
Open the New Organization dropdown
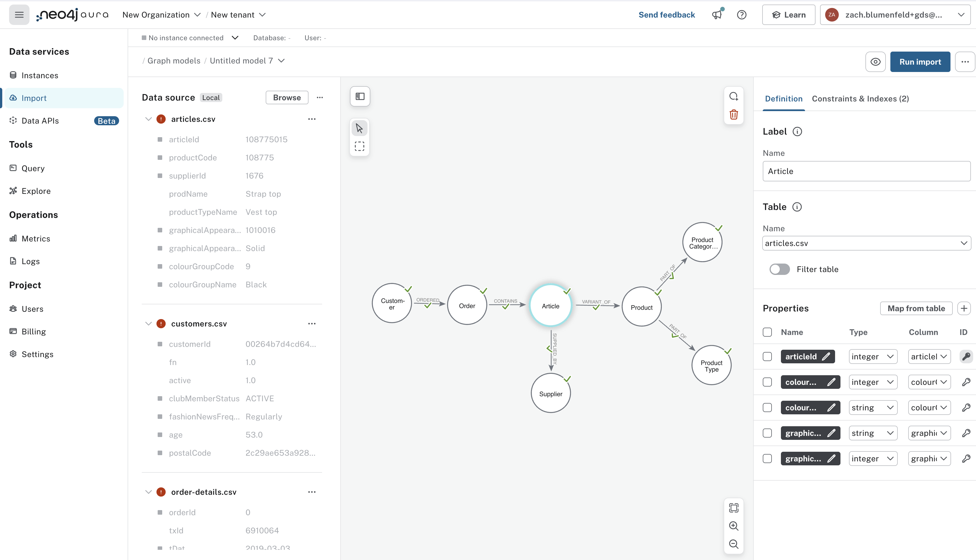pyautogui.click(x=161, y=15)
